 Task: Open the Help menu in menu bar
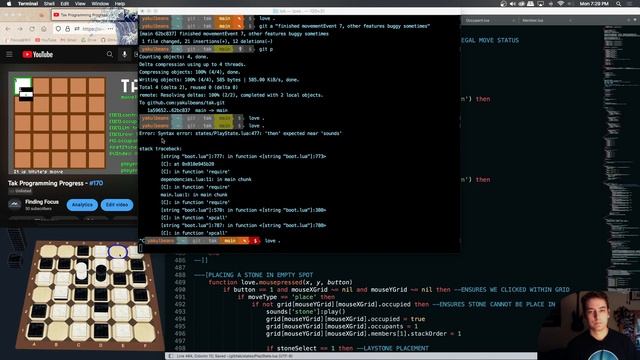pos(120,4)
